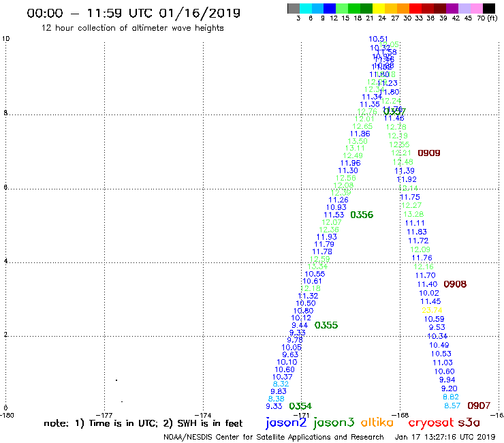Image resolution: width=504 pixels, height=443 pixels.
Task: Click the jason2 satellite legend label
Action: (x=286, y=423)
